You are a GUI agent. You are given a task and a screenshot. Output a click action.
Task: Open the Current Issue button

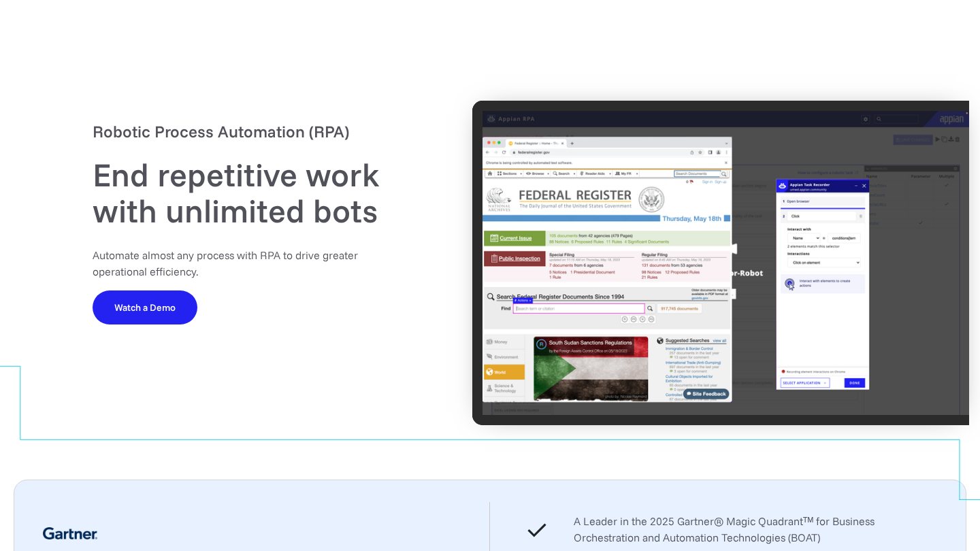[514, 238]
